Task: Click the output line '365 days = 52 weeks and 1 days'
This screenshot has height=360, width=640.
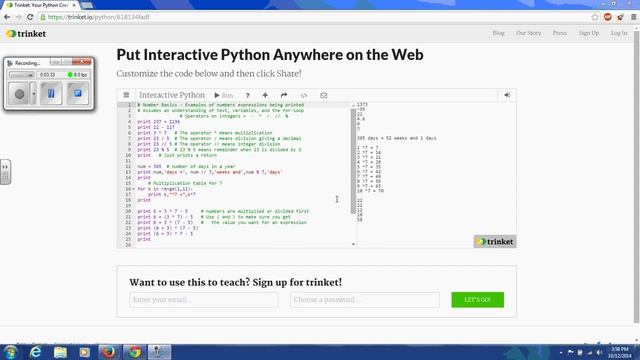Action: point(396,138)
